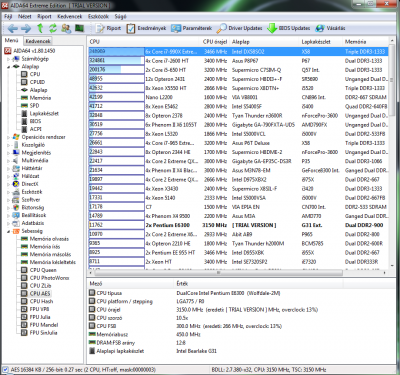This screenshot has height=375, width=400.
Task: Switch to the Menü tab
Action: click(11, 41)
